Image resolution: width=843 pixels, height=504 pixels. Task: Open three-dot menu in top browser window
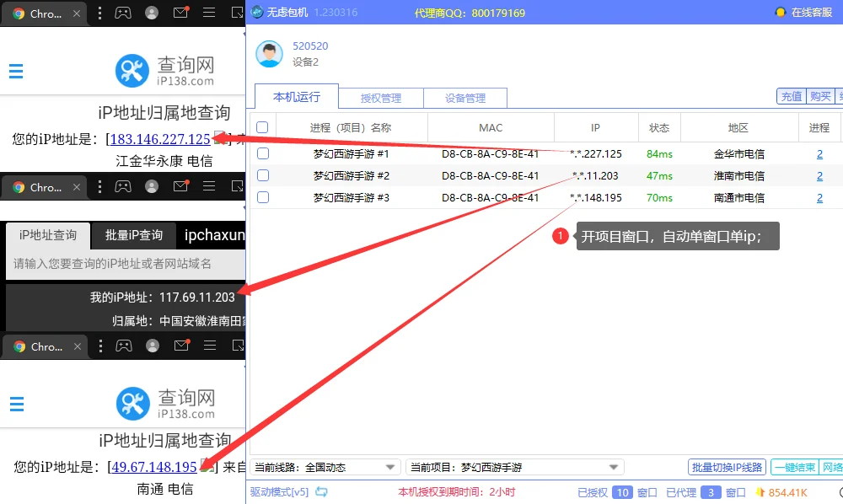99,13
